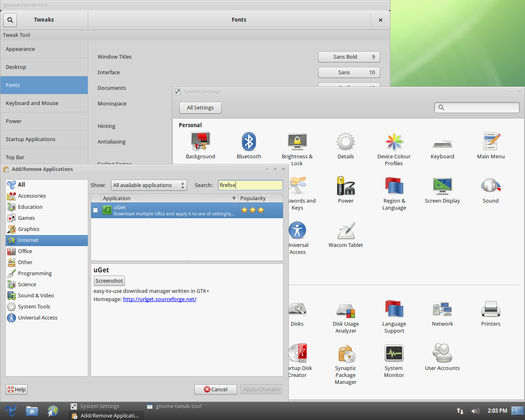Select Graphics category
Screen dimensions: 525x420
[47, 229]
